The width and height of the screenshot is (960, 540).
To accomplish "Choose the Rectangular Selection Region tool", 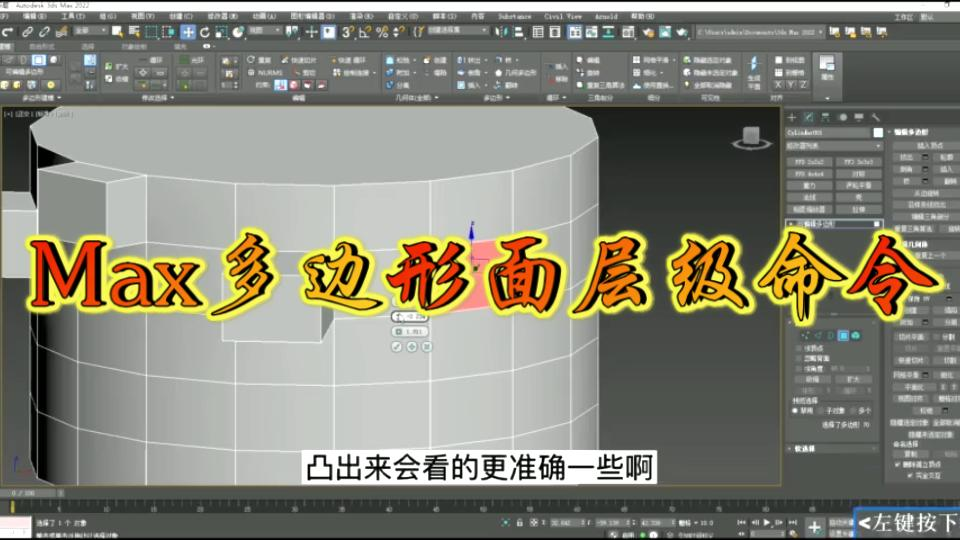I will pyautogui.click(x=151, y=32).
